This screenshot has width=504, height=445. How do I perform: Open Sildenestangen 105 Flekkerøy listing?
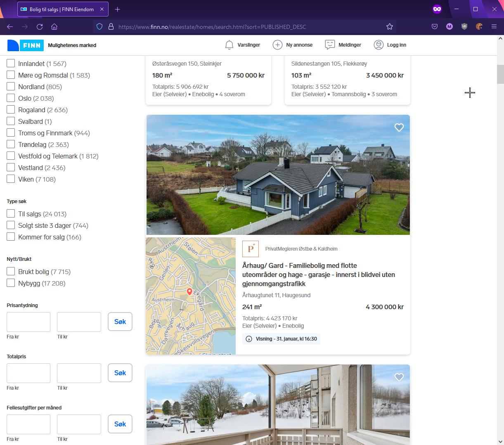click(x=348, y=80)
